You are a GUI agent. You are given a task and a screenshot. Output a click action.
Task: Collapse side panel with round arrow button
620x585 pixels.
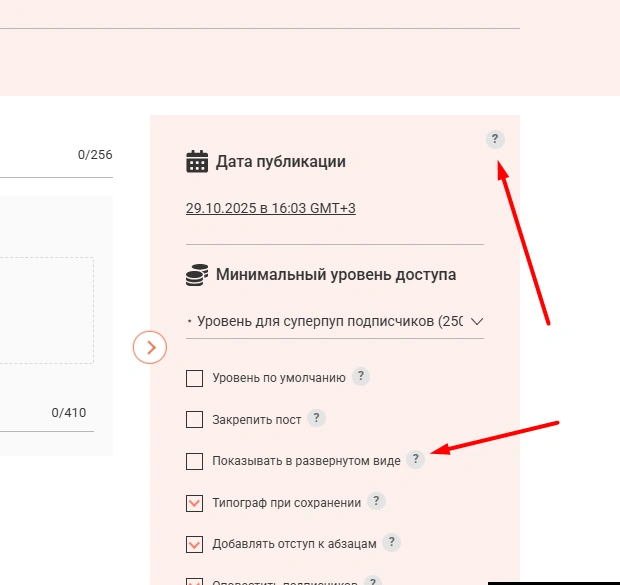[150, 347]
